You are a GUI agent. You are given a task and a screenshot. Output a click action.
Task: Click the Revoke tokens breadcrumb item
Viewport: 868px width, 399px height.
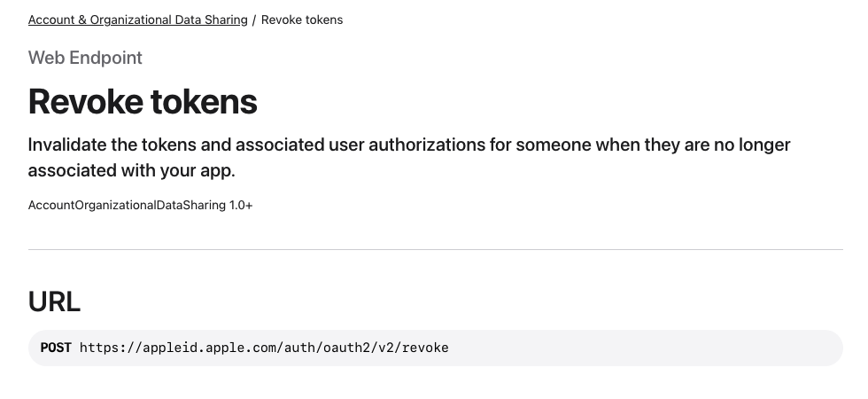302,20
